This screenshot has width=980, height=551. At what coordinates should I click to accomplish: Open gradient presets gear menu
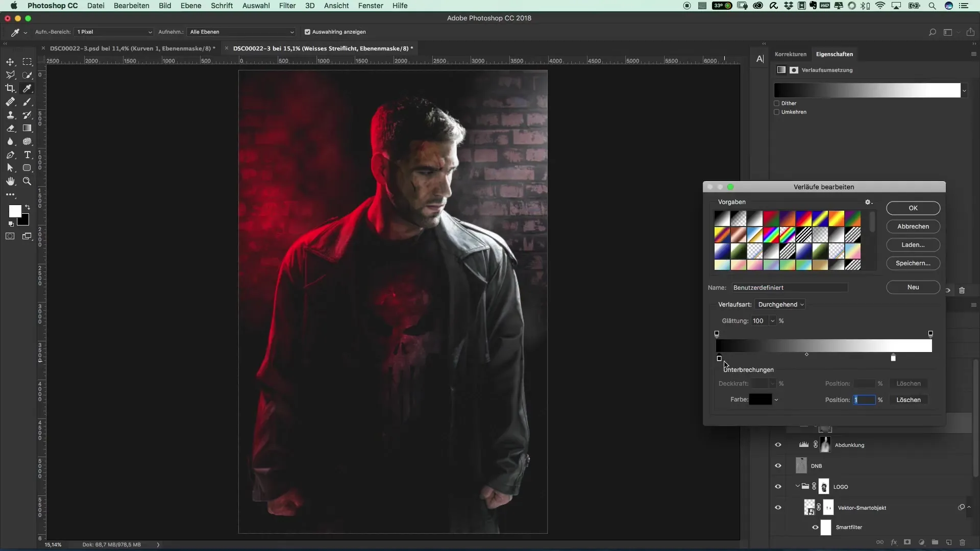[868, 202]
